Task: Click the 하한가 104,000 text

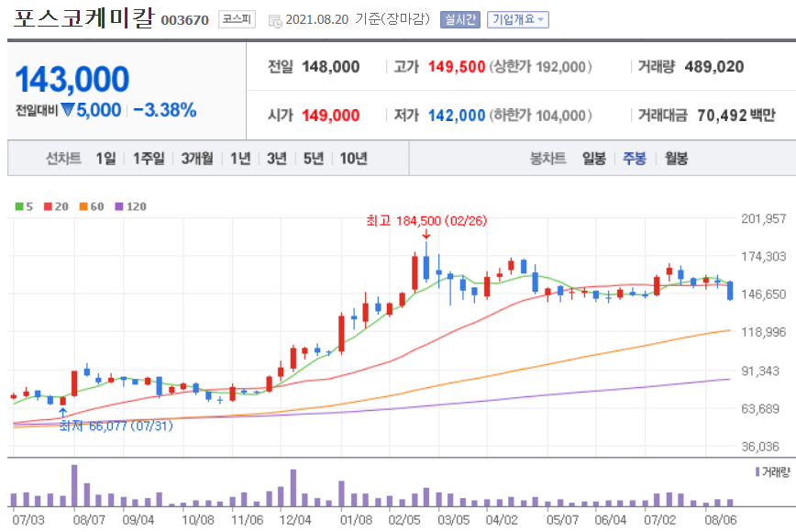Action: pyautogui.click(x=541, y=116)
